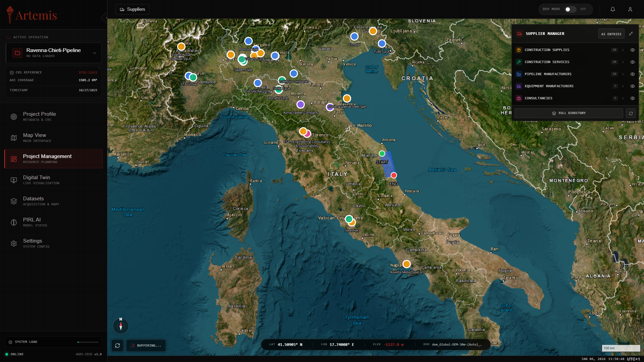The image size is (644, 362).
Task: Hide Consultancies layer using eye icon
Action: pos(632,98)
